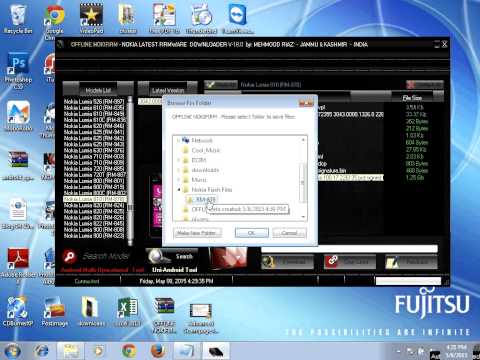Open the TeamViewer desktop shortcut
480x360 pixels.
pos(238,18)
